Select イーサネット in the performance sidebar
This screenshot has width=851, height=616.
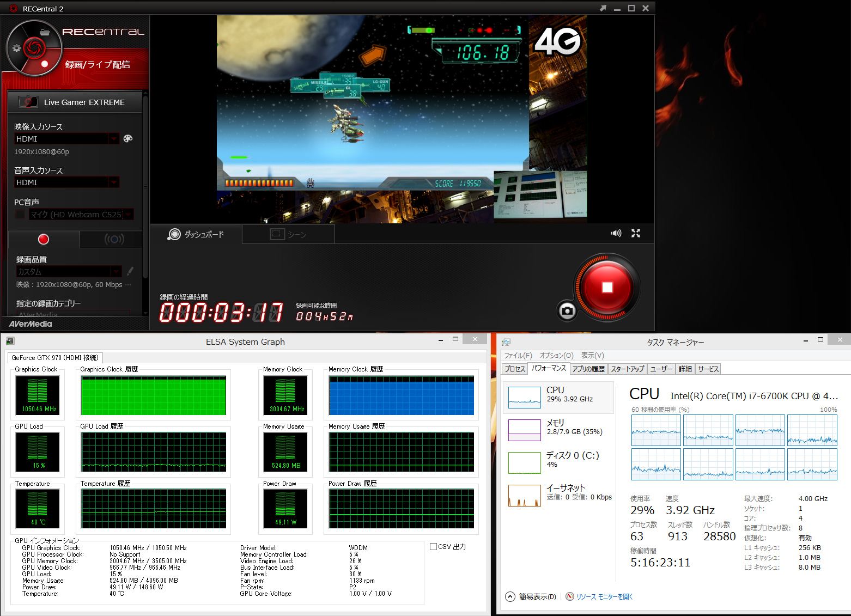point(558,496)
